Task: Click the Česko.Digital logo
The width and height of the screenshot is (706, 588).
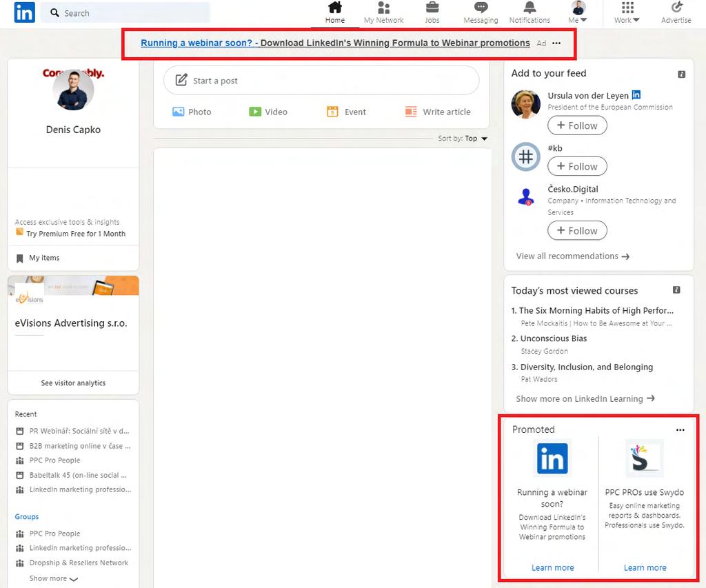Action: [x=526, y=197]
